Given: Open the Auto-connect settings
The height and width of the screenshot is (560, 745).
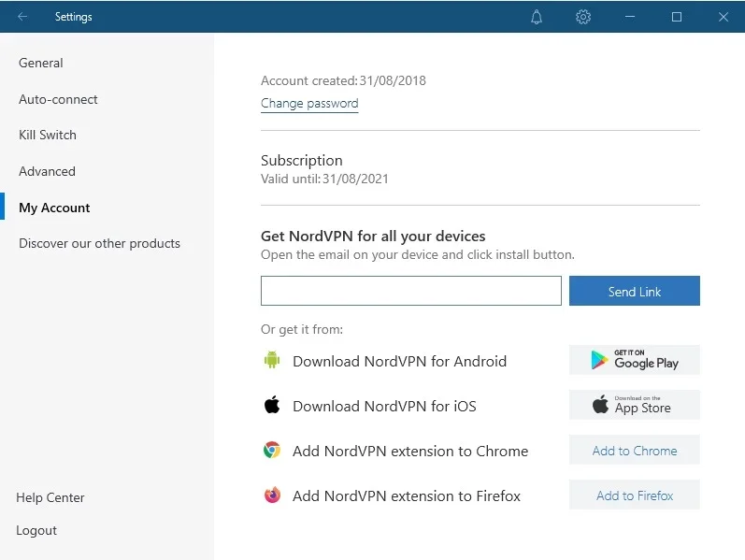Looking at the screenshot, I should point(58,99).
